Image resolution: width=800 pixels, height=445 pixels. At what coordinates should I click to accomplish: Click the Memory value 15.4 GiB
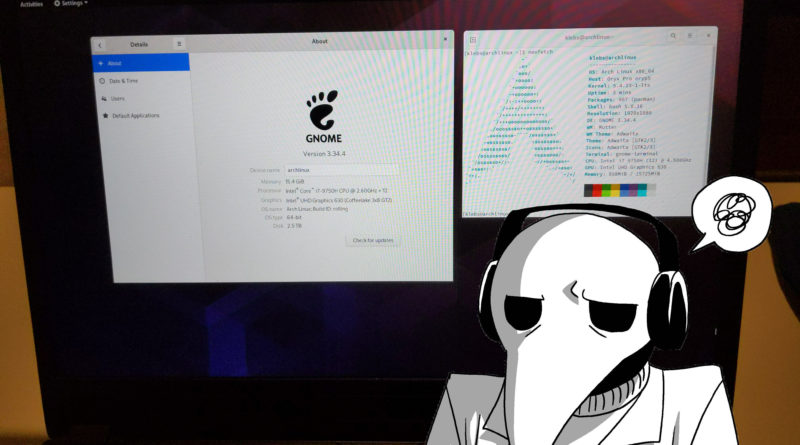[295, 181]
